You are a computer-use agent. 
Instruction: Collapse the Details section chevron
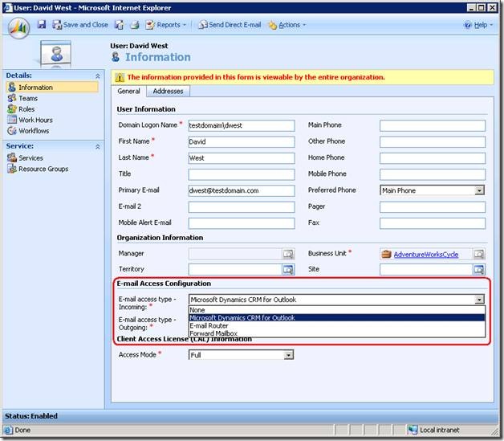tap(98, 76)
